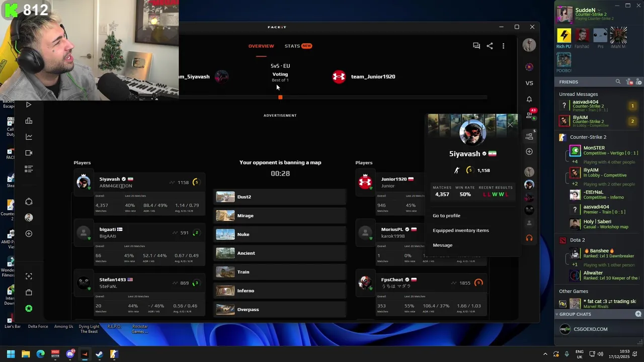Open the aasvadi404 unread message
This screenshot has height=362, width=644.
coord(599,105)
